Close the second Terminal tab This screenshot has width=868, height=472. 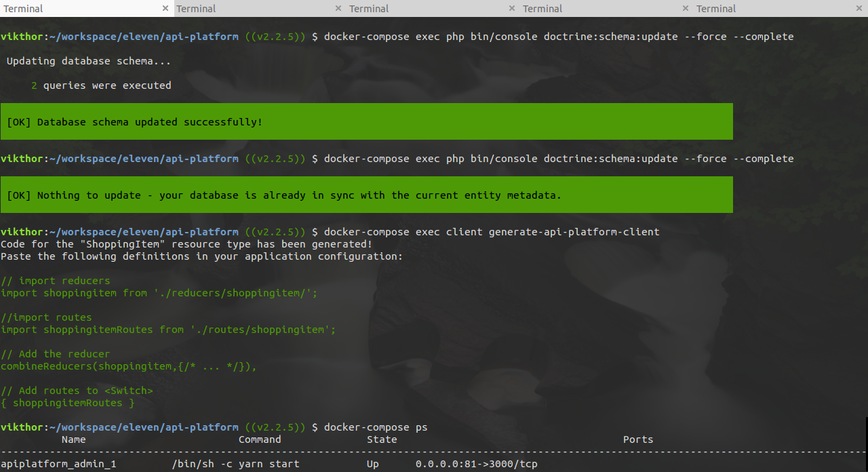pos(339,9)
